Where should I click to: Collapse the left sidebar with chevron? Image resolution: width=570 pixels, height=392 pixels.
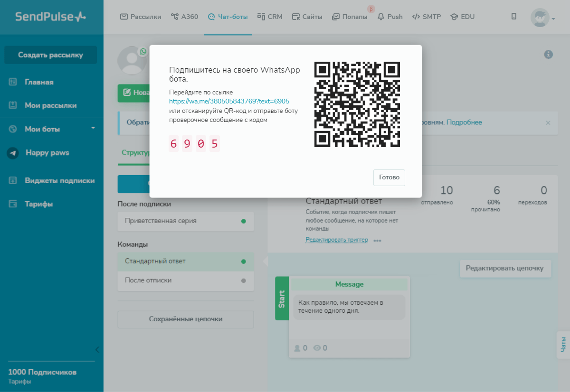click(97, 349)
